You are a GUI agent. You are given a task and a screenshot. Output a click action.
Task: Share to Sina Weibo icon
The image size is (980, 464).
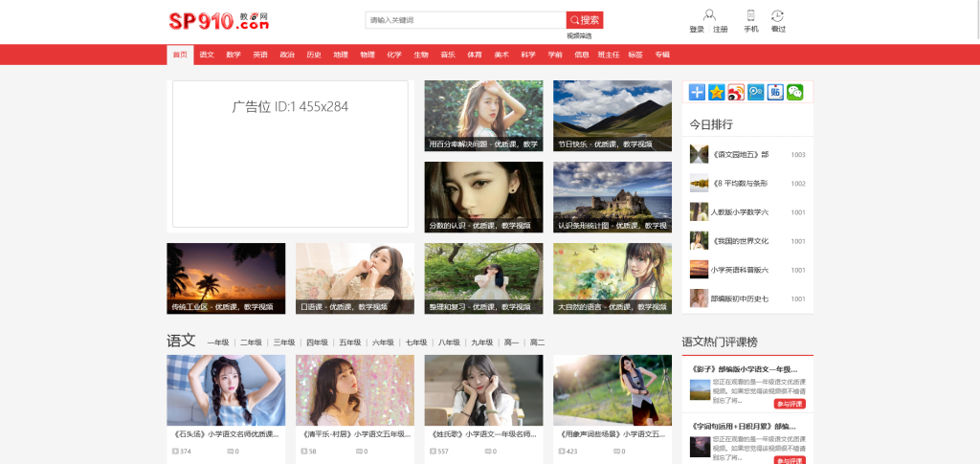[x=736, y=92]
